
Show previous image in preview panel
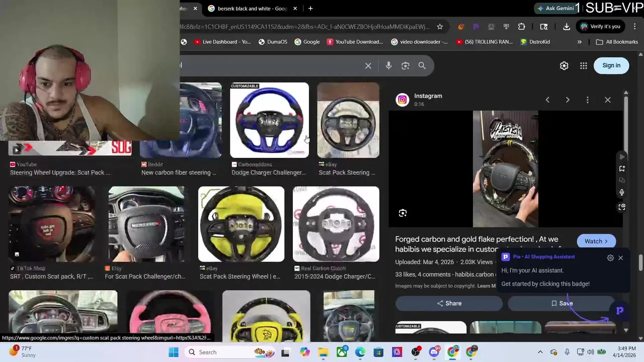[547, 100]
